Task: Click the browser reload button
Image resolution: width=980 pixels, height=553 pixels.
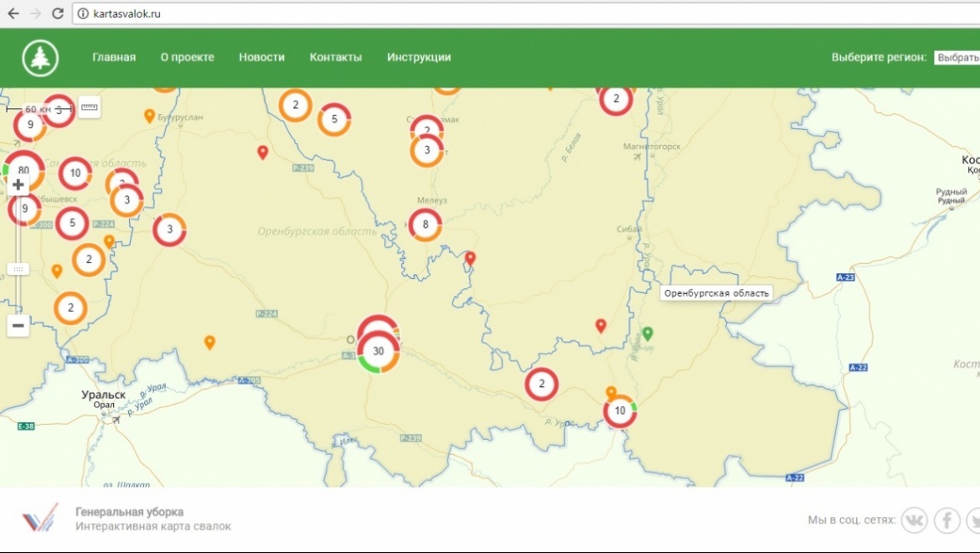Action: tap(58, 13)
